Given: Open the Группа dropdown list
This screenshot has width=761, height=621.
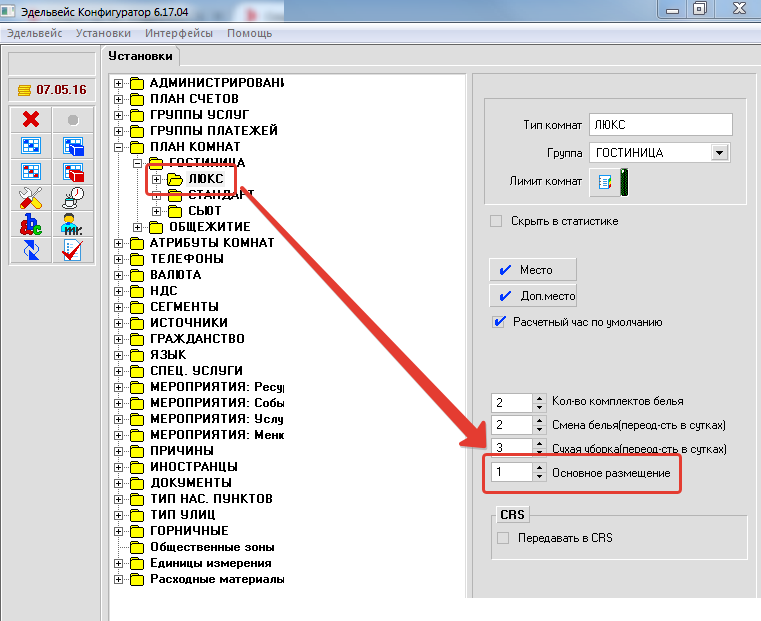Looking at the screenshot, I should 719,153.
